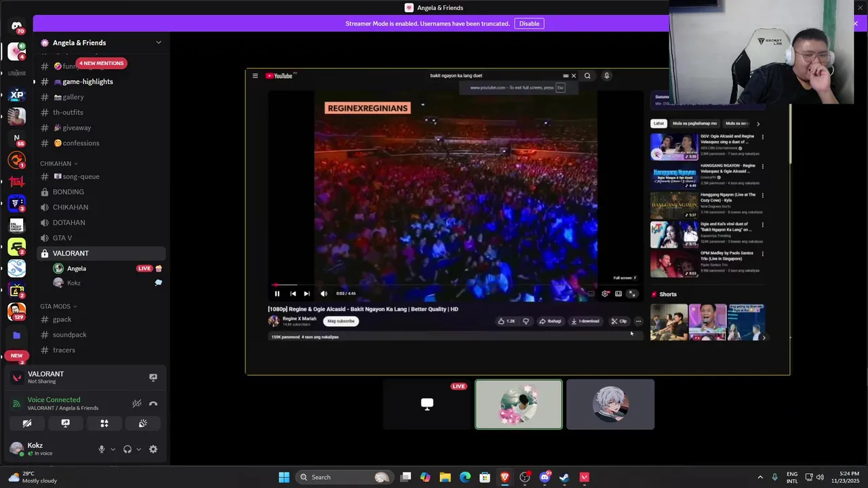
Task: Toggle theater mode on YouTube player
Action: tap(618, 293)
